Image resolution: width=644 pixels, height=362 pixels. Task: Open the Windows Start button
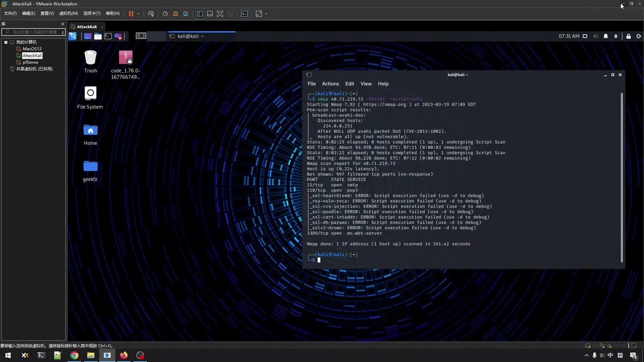coord(8,355)
